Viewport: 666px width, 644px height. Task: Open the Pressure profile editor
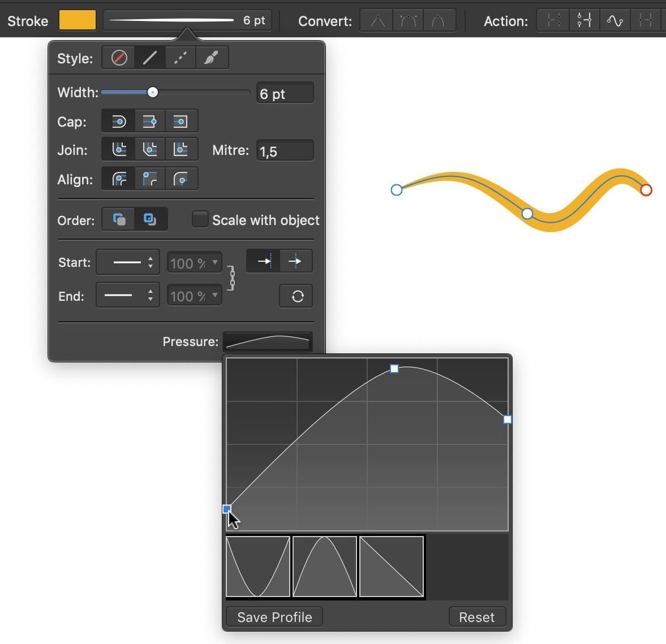[268, 342]
